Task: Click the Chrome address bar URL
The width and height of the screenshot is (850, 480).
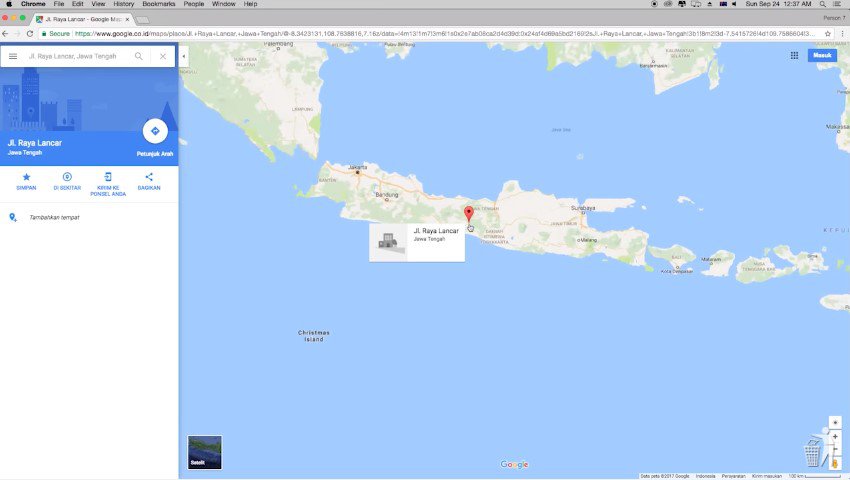Action: pyautogui.click(x=445, y=34)
